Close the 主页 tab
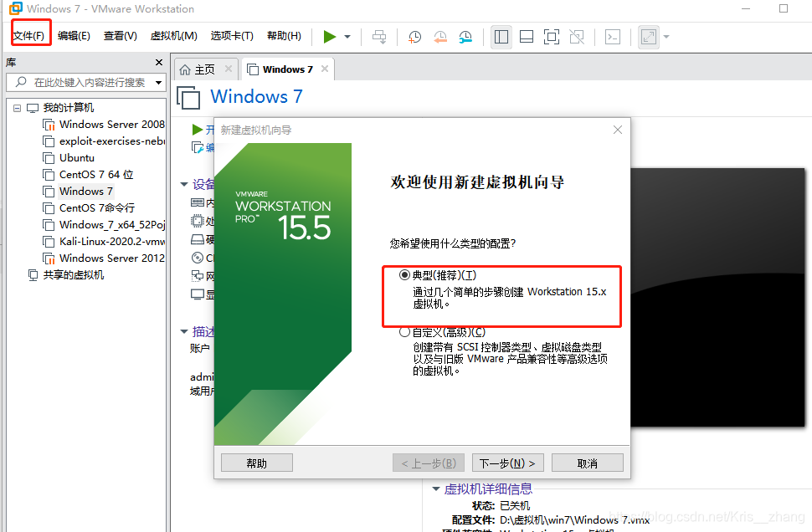Screen dimensions: 812x532 pos(229,69)
